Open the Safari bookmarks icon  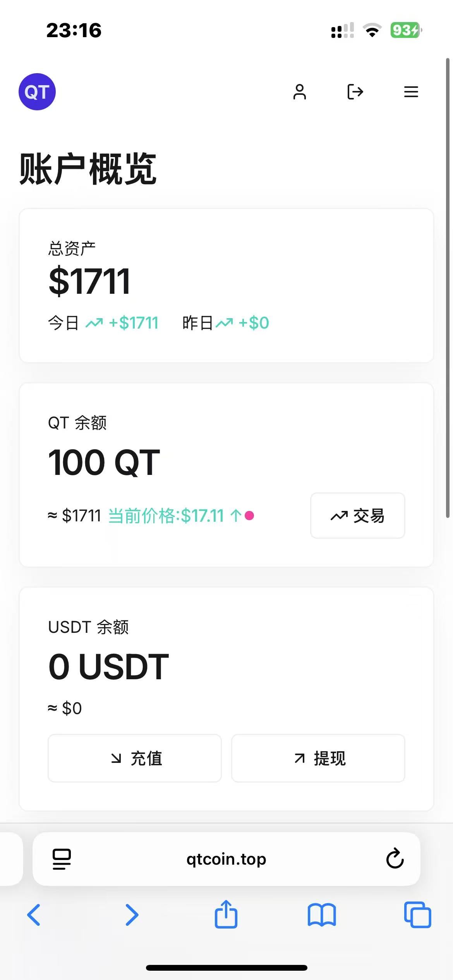[322, 915]
